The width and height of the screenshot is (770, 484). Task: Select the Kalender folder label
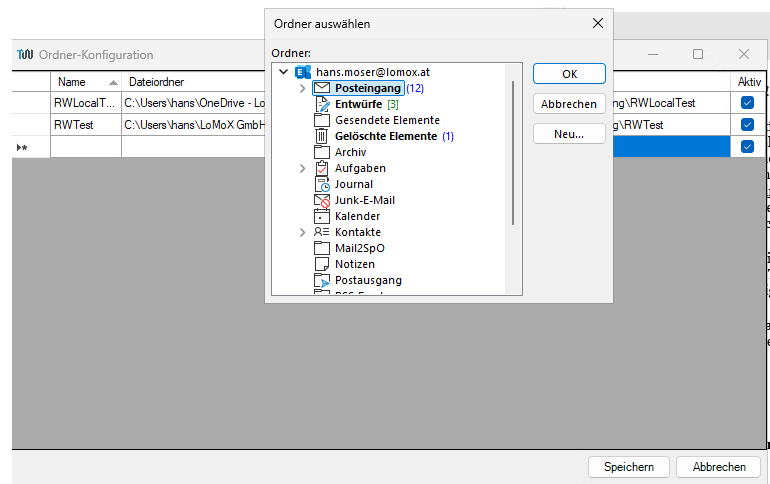pos(357,216)
